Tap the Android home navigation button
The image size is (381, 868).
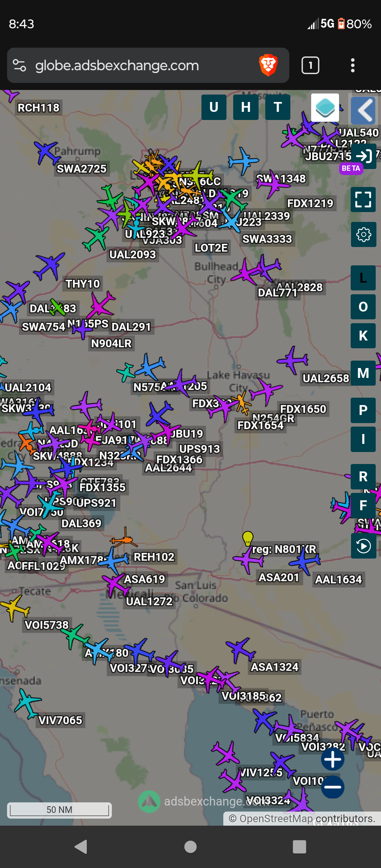190,846
